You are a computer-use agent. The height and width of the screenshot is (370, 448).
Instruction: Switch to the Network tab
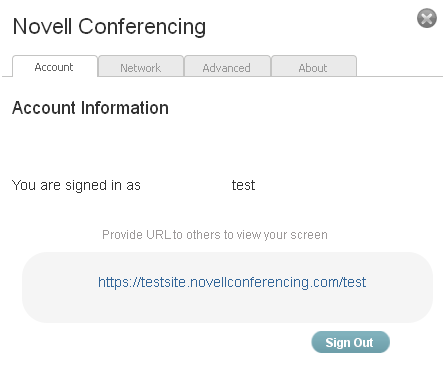(x=141, y=66)
